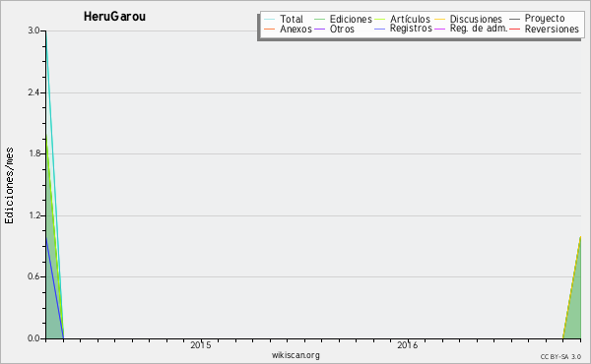Click the 2016 x-axis label

pos(408,345)
